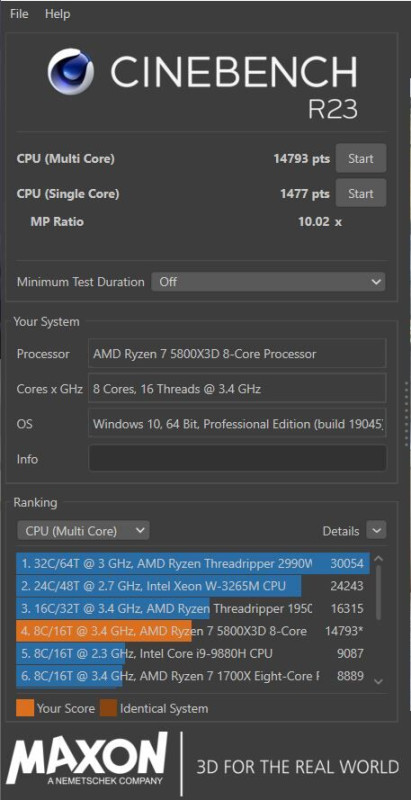The width and height of the screenshot is (411, 800).
Task: Click the ranking list scroll-down arrow
Action: click(378, 681)
